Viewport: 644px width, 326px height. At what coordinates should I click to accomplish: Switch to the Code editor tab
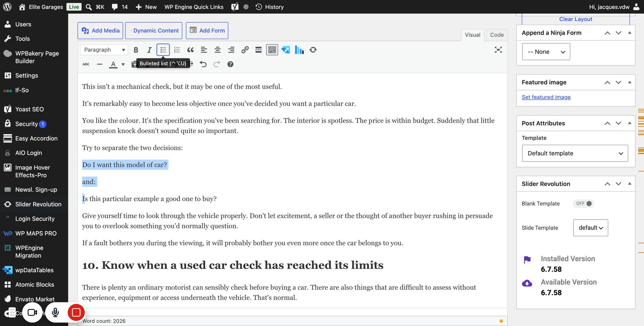497,35
